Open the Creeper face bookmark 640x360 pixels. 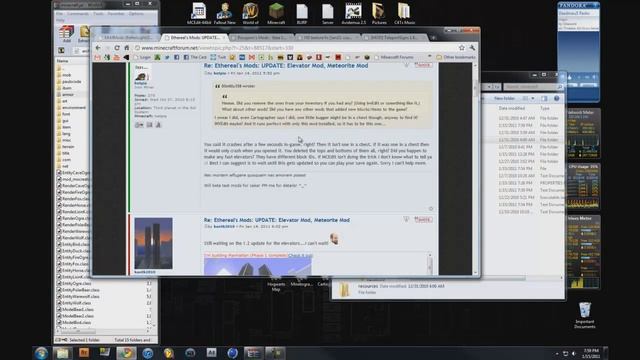coord(157,58)
